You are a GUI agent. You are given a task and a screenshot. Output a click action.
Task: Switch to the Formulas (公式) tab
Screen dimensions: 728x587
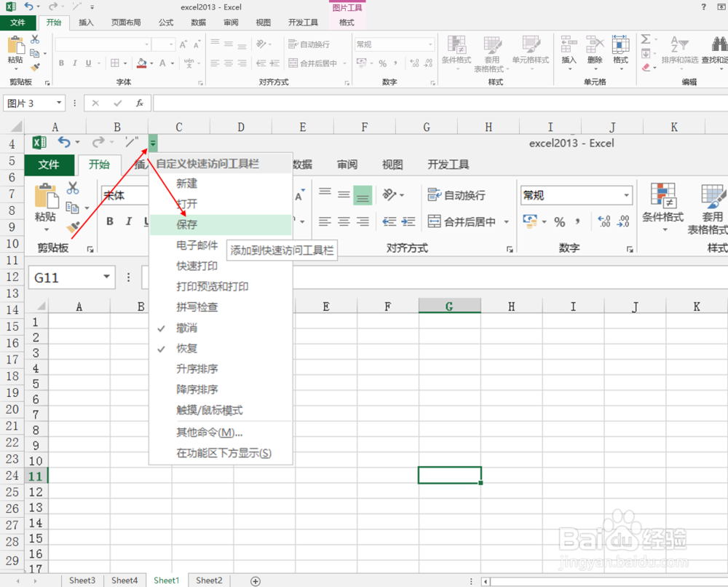166,23
